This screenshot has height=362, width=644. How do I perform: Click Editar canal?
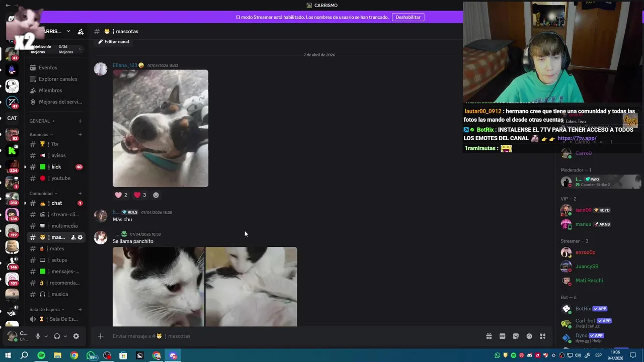[114, 42]
